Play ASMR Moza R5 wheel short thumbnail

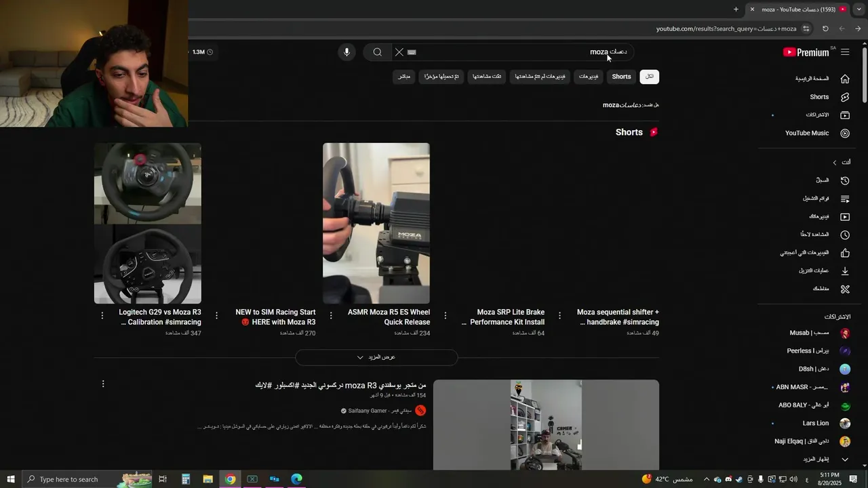point(376,223)
